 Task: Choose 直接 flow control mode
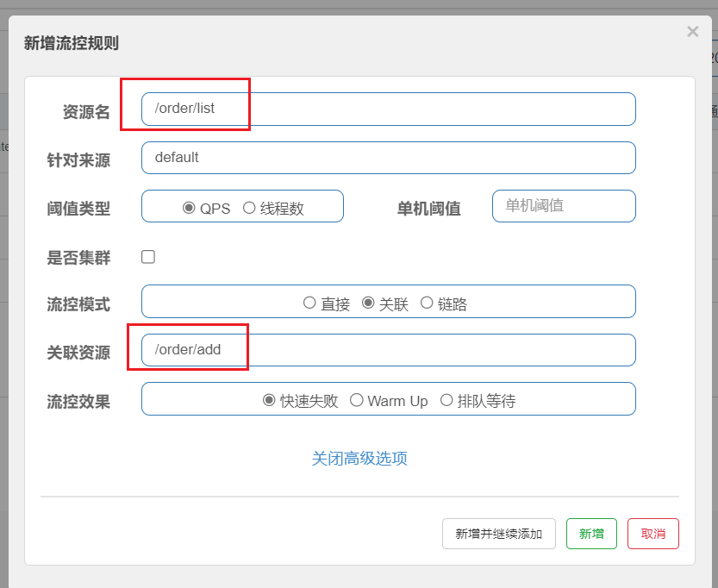coord(309,303)
